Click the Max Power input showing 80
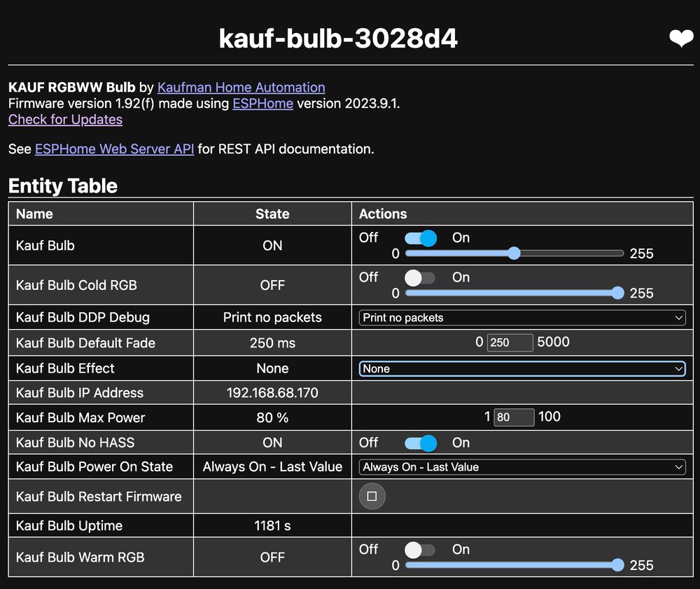The image size is (700, 589). 514,417
